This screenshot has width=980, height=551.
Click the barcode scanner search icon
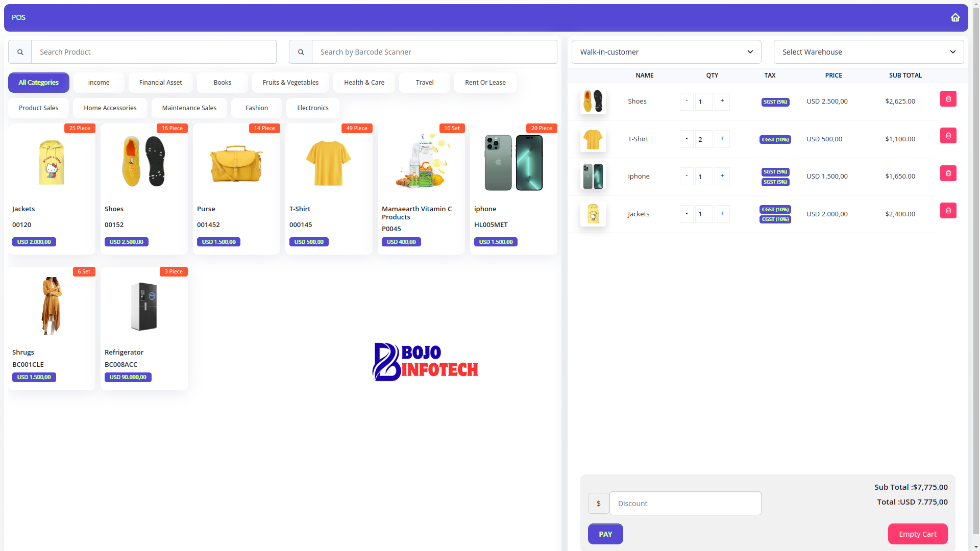[x=301, y=52]
